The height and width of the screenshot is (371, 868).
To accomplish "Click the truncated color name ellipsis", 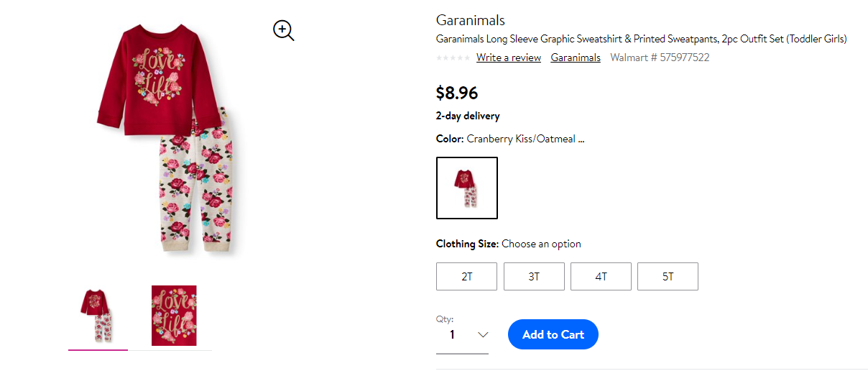I will coord(581,139).
